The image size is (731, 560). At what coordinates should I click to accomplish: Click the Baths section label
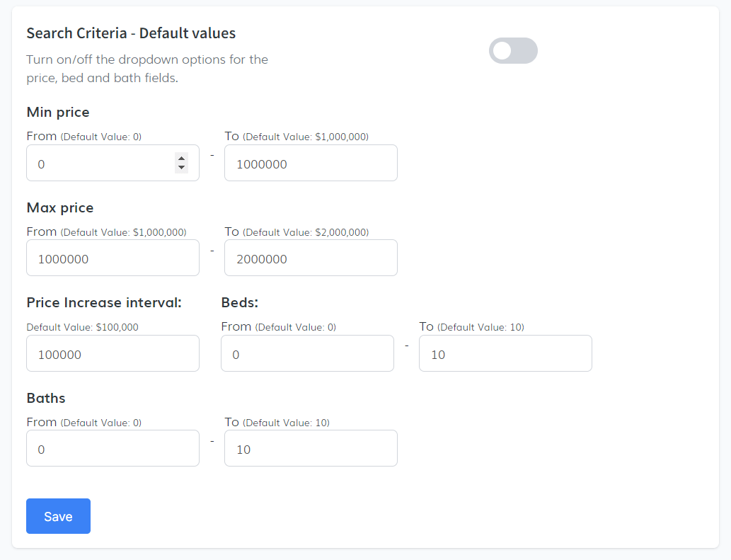[x=46, y=398]
